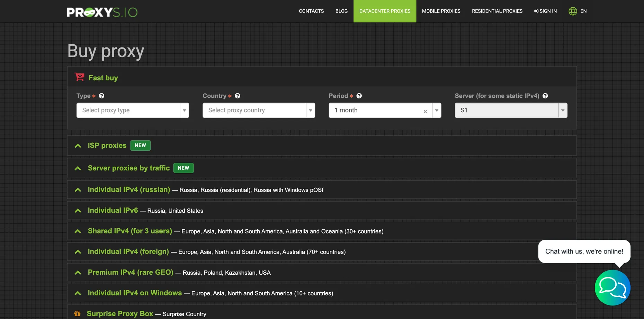Open the globe language icon
The height and width of the screenshot is (319, 644).
[x=573, y=11]
